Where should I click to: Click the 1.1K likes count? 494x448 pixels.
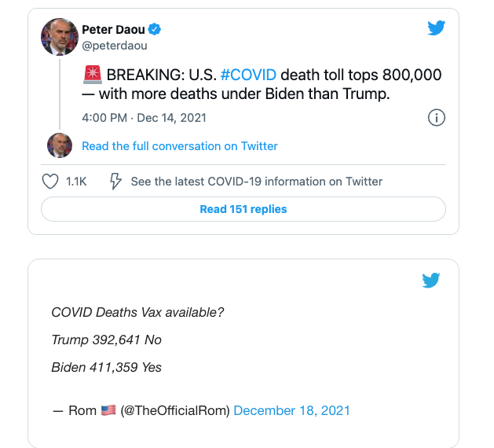[76, 182]
